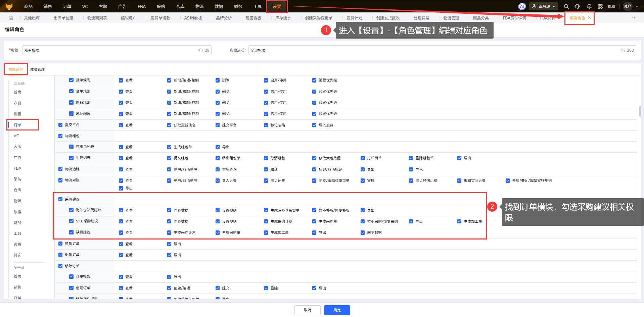Open the 亚马逊 platform dropdown
This screenshot has height=317, width=644.
(543, 6)
